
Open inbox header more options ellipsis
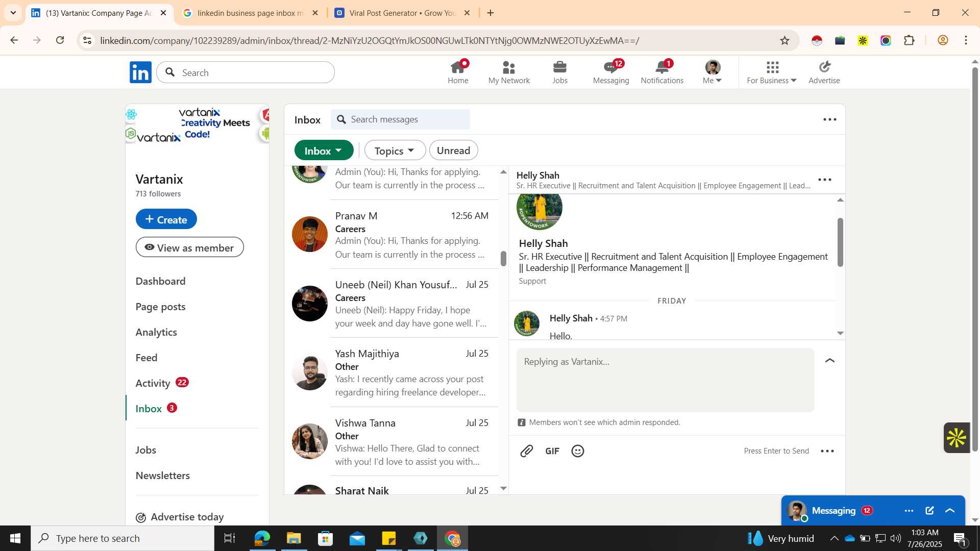[x=830, y=119]
